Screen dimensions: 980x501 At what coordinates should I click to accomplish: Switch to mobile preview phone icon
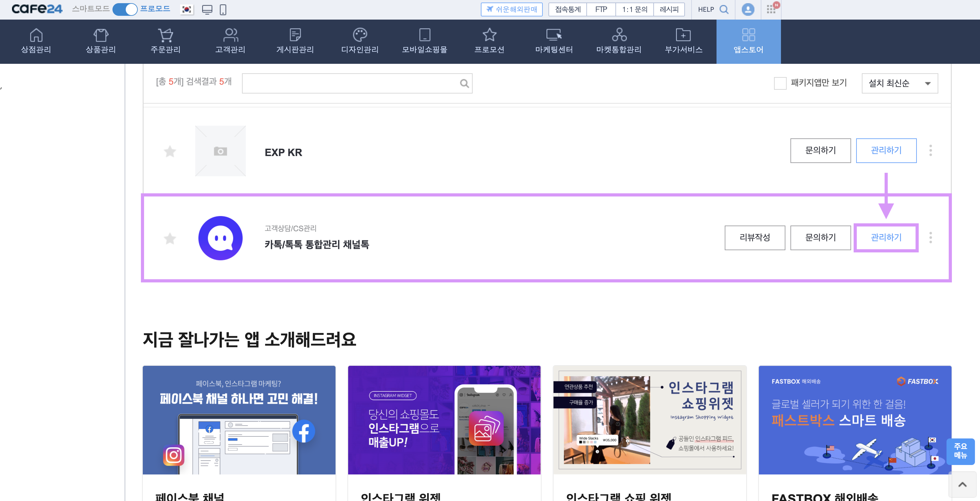(x=223, y=9)
